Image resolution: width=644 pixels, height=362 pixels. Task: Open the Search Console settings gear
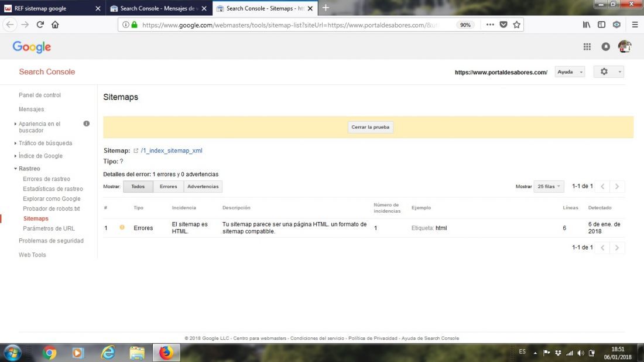pos(609,71)
